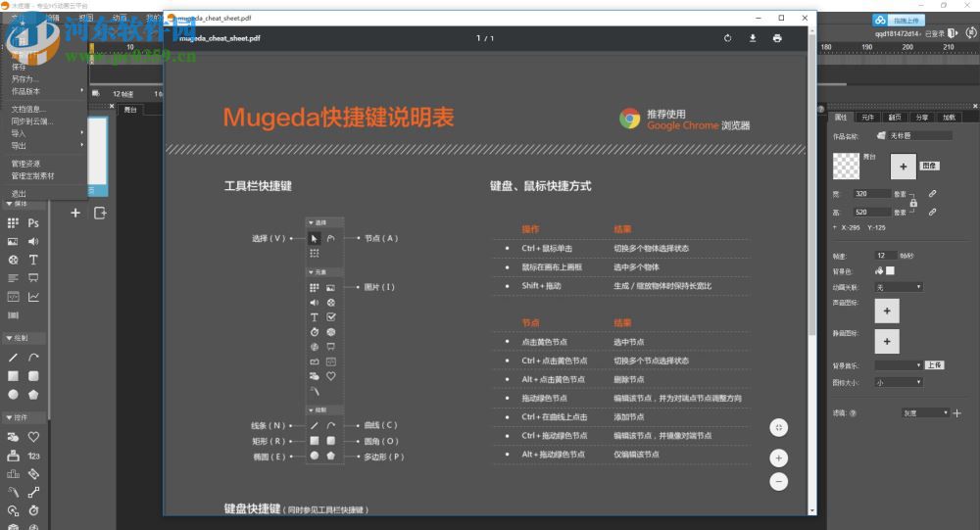Click link icon beside width field
Screen dimensions: 980x530
932,194
